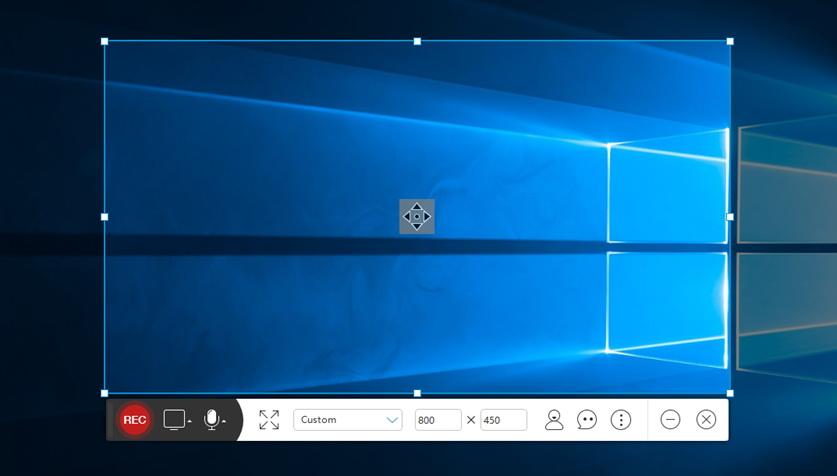Click the width field showing 800

tap(438, 420)
